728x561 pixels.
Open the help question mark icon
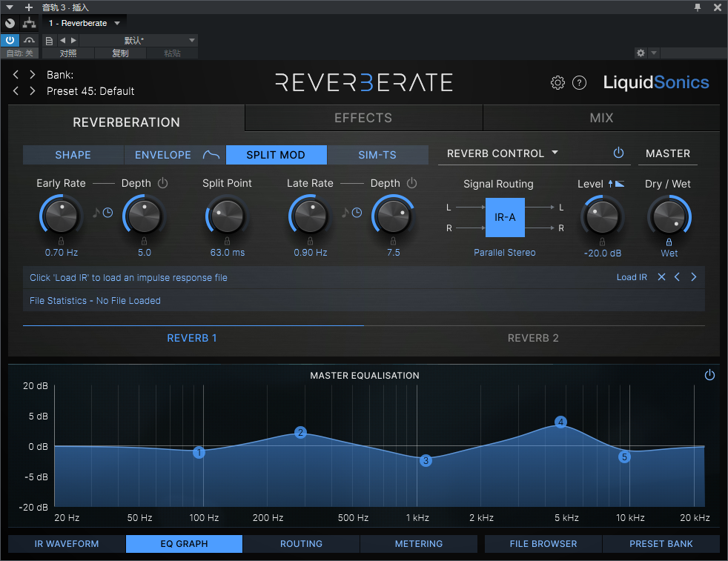(579, 82)
